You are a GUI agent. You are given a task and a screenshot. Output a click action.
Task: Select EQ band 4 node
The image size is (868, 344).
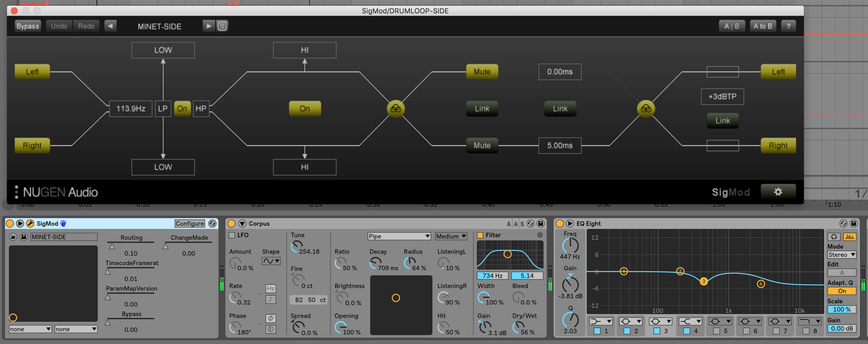[761, 284]
